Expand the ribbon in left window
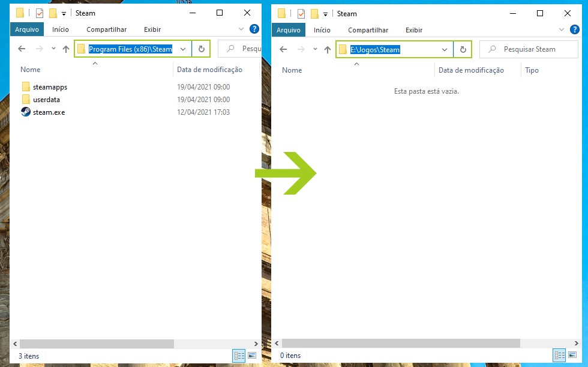The image size is (588, 367). 241,29
